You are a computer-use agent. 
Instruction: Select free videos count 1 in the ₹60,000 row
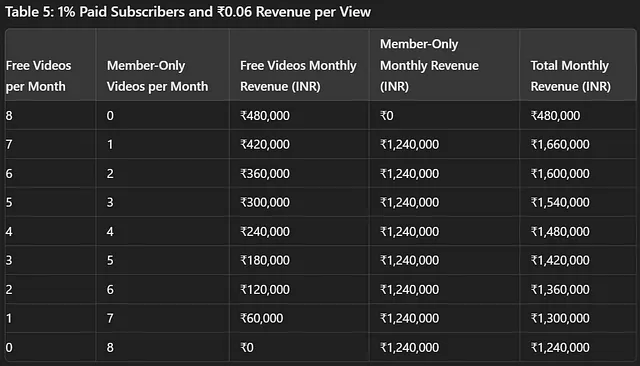click(x=9, y=318)
